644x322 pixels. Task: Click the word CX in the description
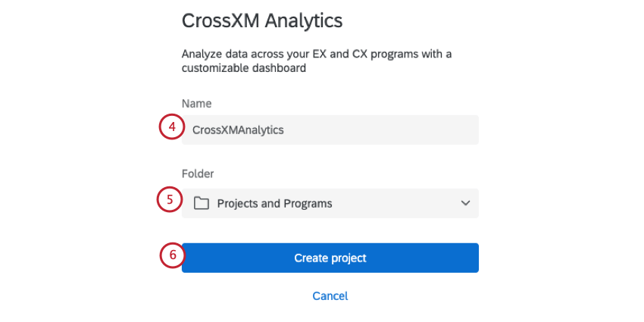pyautogui.click(x=360, y=54)
